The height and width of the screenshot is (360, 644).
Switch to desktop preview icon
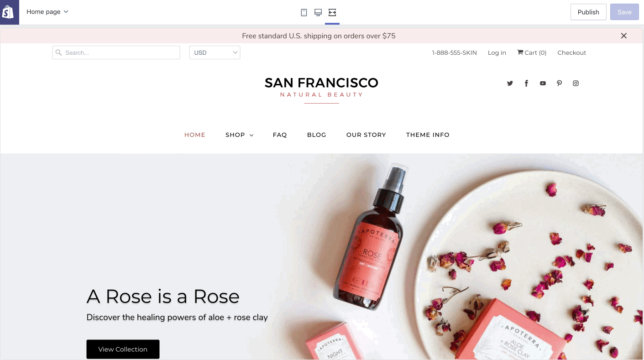(318, 12)
